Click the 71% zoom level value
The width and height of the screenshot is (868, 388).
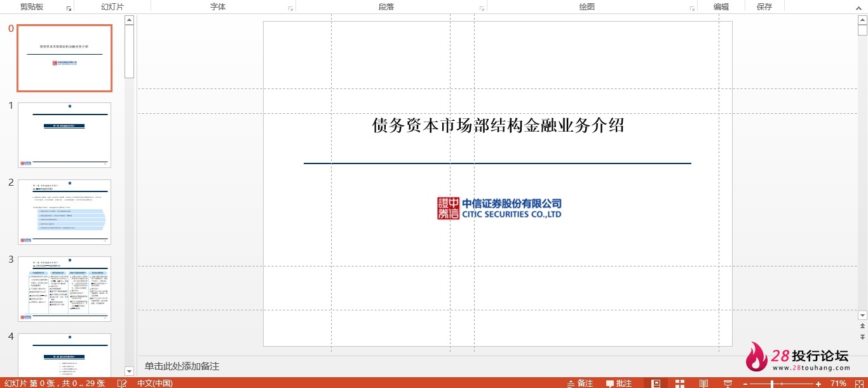(838, 383)
